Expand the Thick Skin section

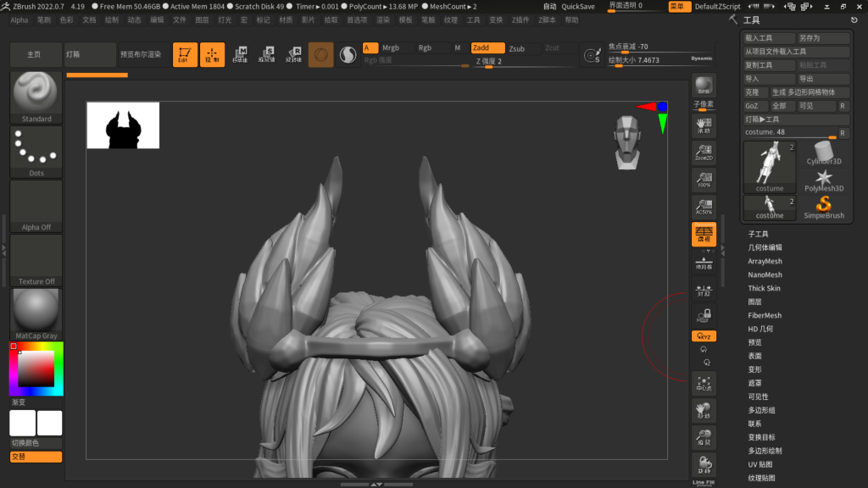(x=764, y=288)
